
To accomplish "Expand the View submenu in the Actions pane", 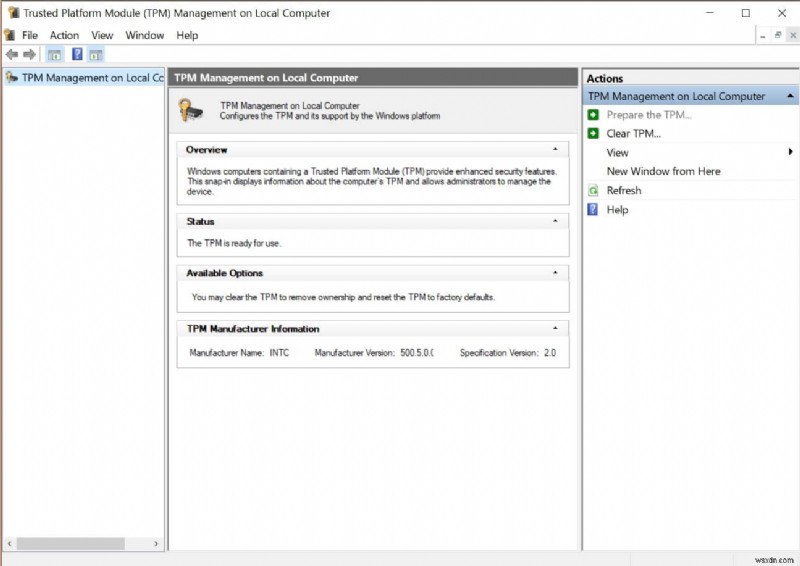I will (790, 152).
